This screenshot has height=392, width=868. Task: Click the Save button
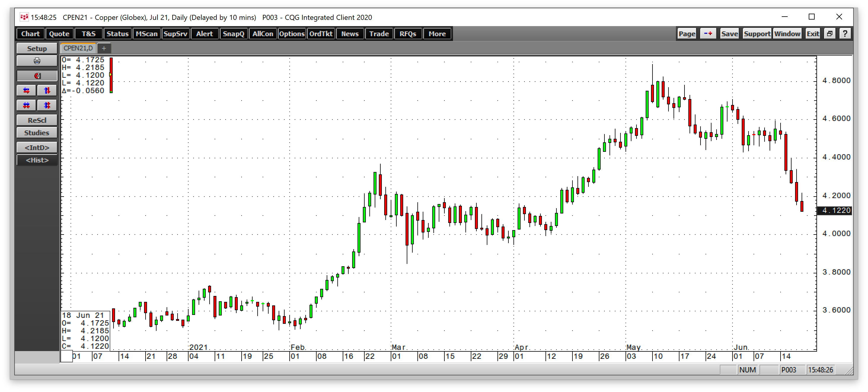[730, 34]
